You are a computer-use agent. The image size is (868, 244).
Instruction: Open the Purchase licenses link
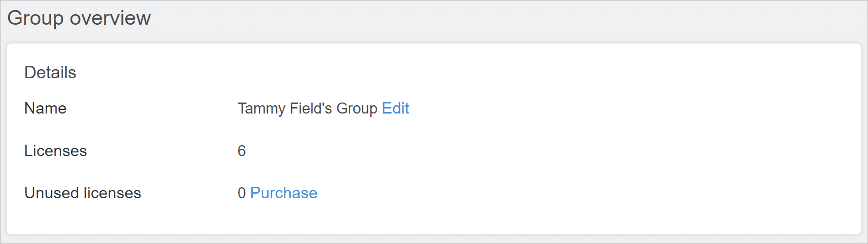pos(284,193)
